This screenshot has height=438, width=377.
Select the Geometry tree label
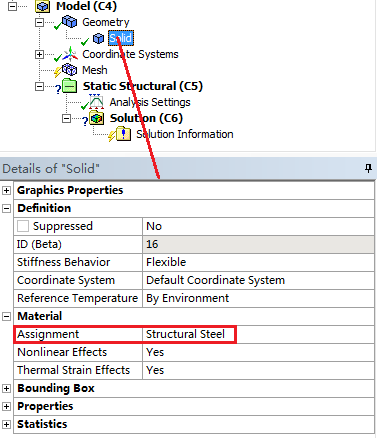point(106,22)
